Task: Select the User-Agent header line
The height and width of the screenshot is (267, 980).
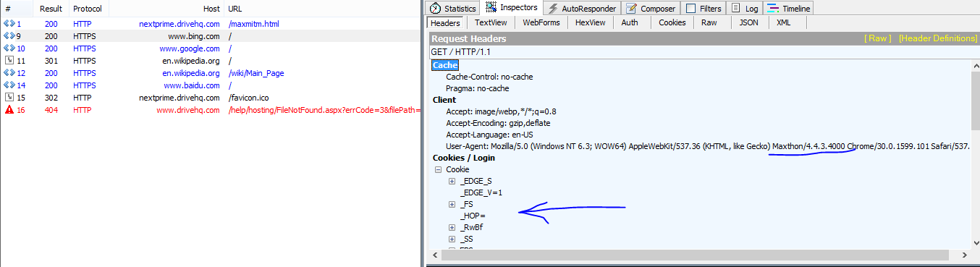Action: point(707,146)
